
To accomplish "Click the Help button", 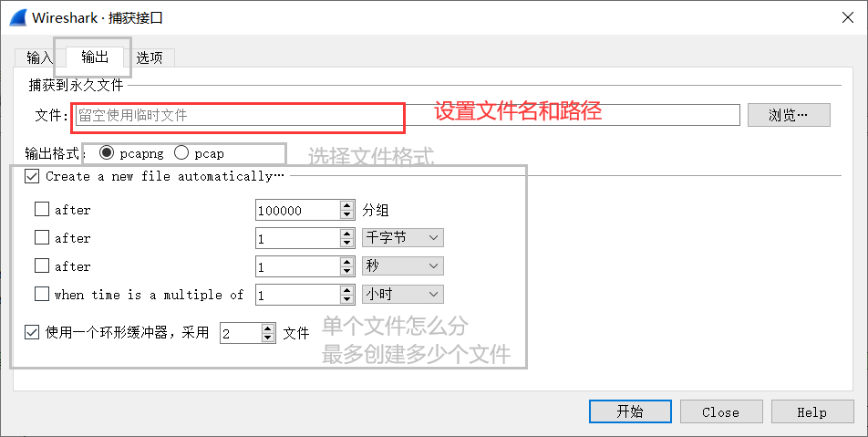I will (812, 412).
